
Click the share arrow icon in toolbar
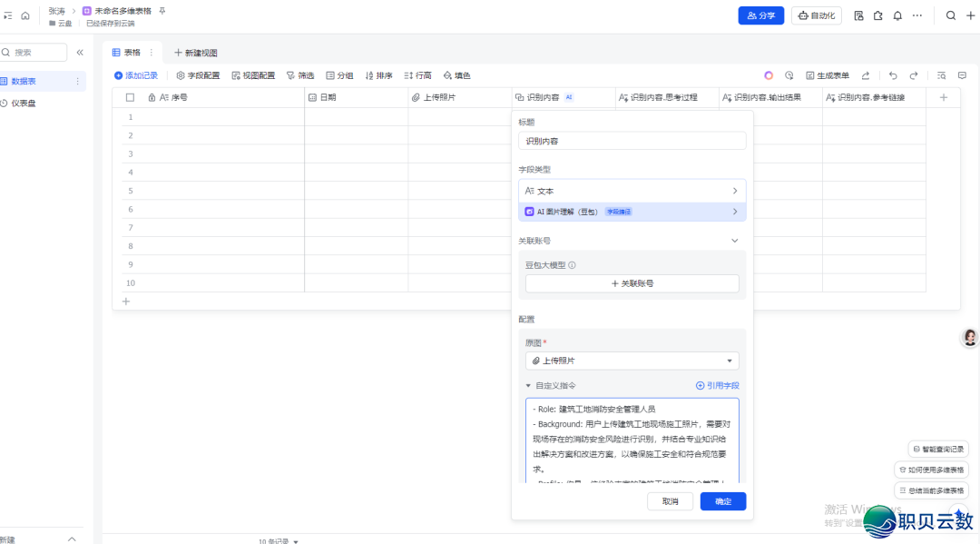[866, 75]
